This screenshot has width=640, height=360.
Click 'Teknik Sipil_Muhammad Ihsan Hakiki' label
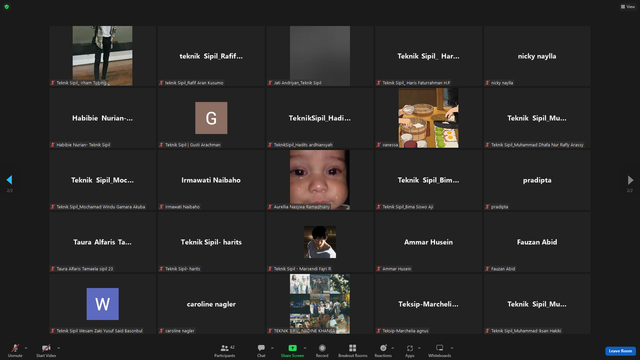526,331
